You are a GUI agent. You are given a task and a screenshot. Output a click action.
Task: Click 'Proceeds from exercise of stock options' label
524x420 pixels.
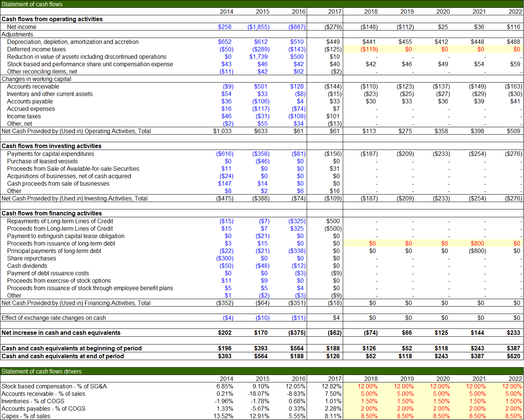point(59,280)
